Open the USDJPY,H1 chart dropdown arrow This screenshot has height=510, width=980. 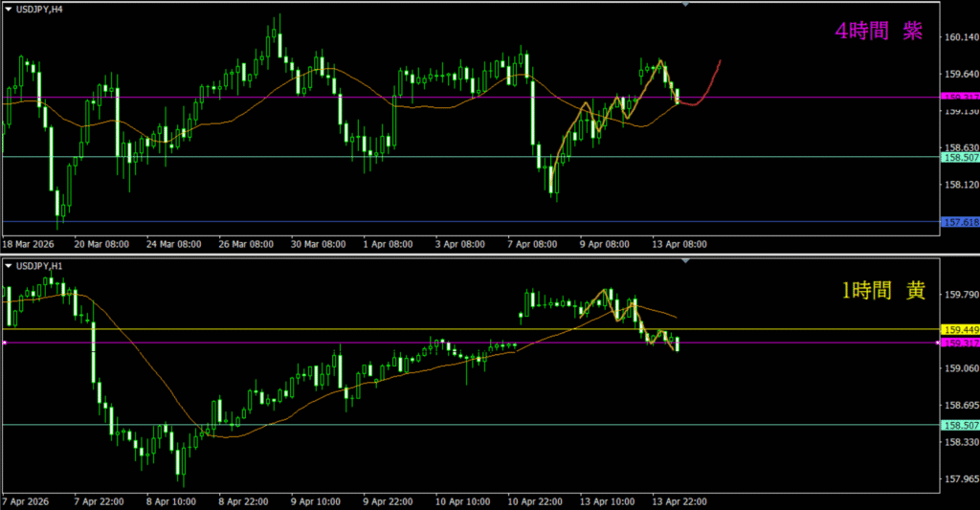pyautogui.click(x=9, y=265)
